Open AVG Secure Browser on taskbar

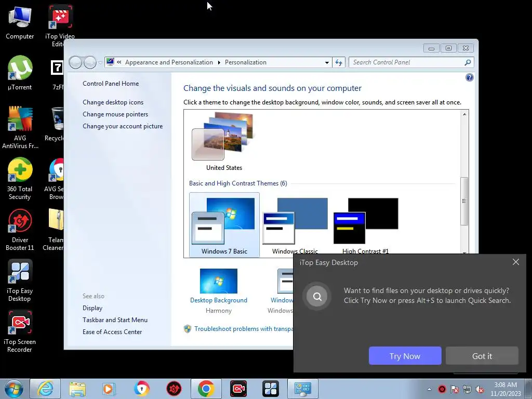[x=142, y=389]
